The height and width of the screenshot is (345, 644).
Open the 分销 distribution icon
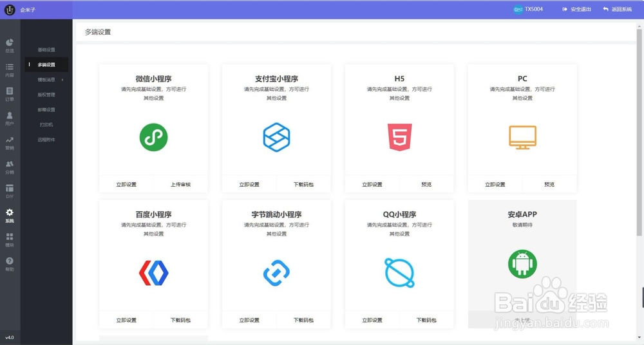point(10,164)
